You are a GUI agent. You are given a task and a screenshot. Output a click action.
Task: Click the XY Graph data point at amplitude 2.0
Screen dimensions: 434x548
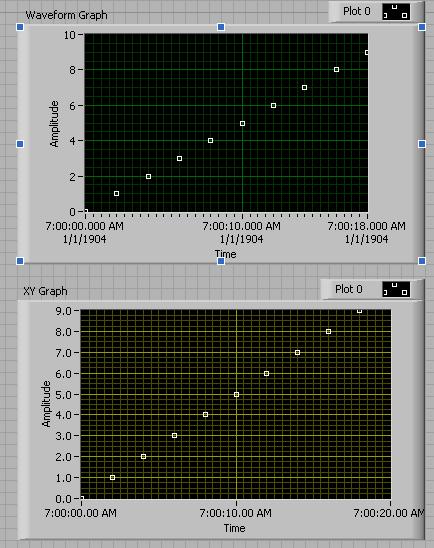(x=143, y=456)
